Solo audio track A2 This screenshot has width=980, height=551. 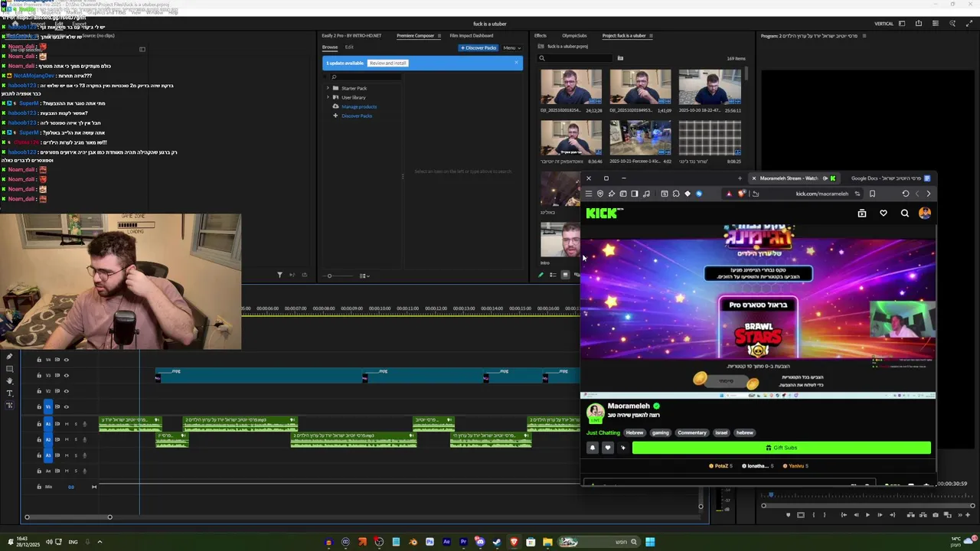[x=76, y=439]
